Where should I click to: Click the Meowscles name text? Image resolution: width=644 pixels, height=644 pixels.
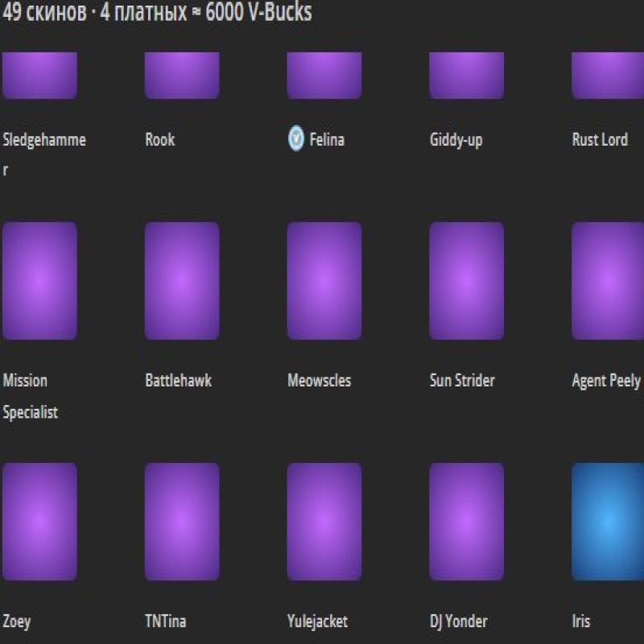click(319, 381)
